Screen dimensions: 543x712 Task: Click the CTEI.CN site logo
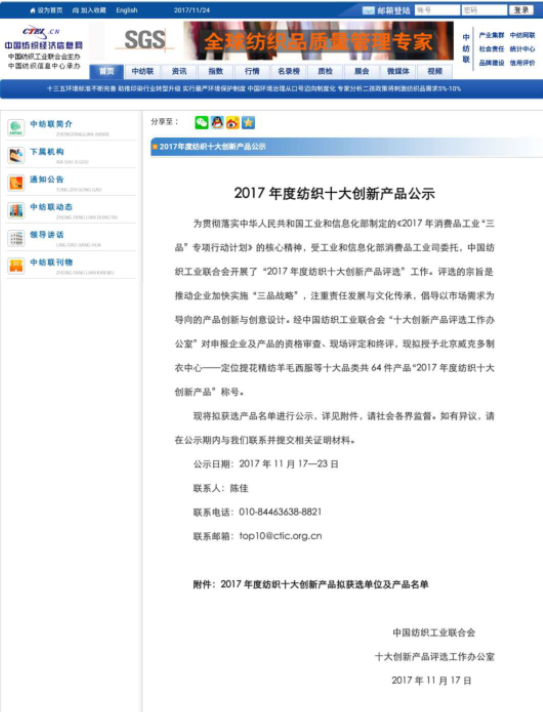click(44, 46)
